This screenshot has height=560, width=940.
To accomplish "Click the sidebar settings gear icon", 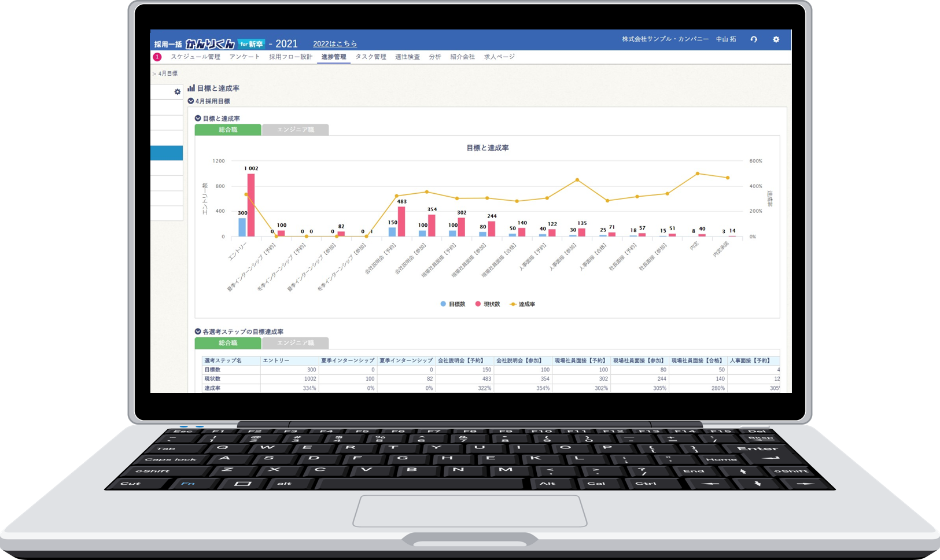I will tap(177, 91).
